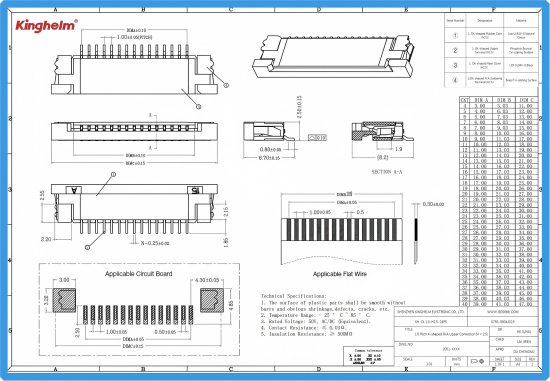
Task: Click the Common tolerance box
Action: tap(369, 356)
